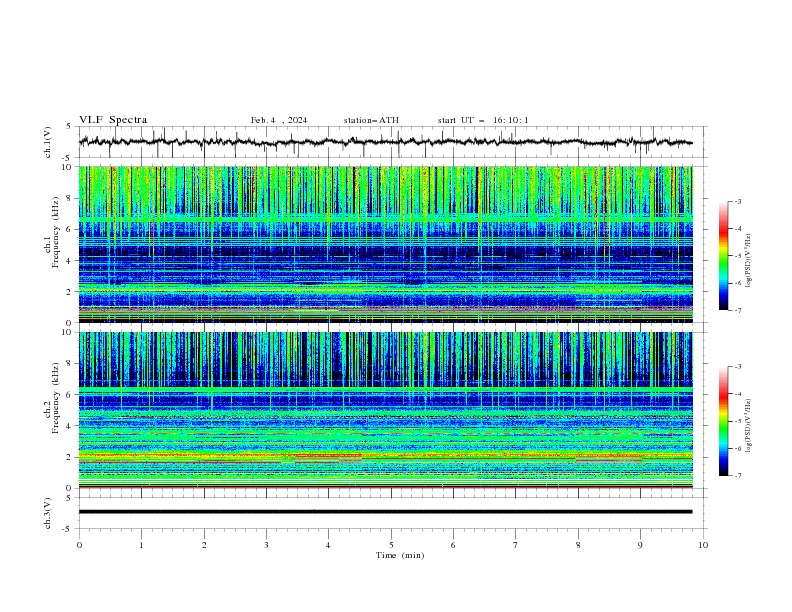
Task: Click time axis tick label "4"
Action: pos(328,545)
